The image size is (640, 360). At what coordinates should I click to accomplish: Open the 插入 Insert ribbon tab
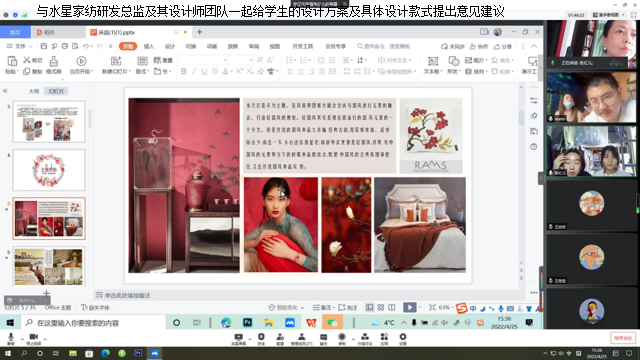[149, 46]
